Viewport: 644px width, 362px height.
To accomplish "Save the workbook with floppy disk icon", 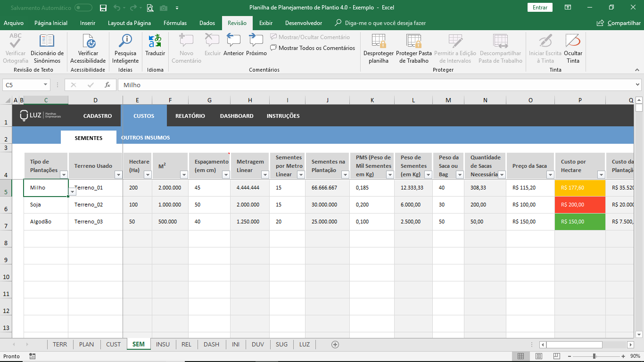I will (x=103, y=8).
